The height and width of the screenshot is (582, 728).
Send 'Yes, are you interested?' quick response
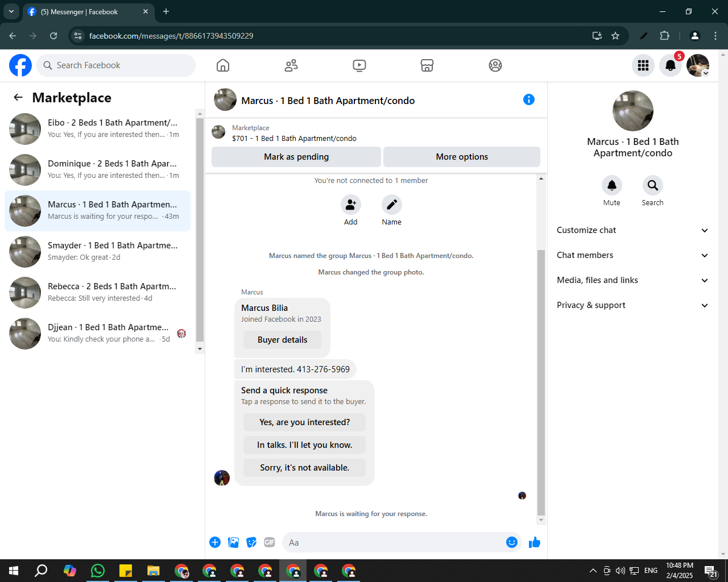click(304, 422)
